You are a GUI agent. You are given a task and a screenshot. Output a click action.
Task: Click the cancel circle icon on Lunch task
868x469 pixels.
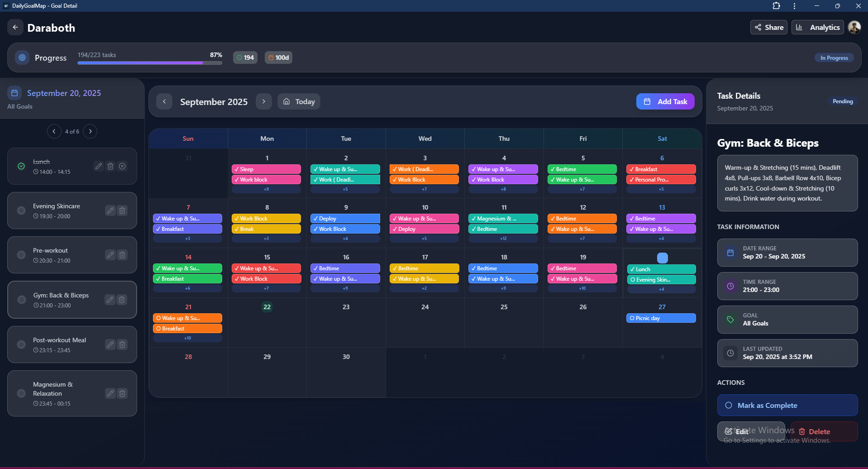pos(122,166)
